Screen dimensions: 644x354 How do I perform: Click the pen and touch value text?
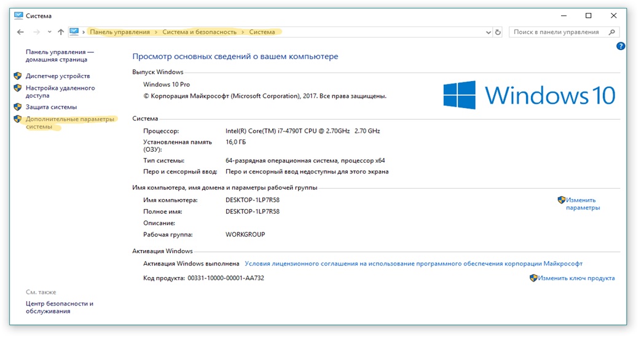(x=307, y=171)
